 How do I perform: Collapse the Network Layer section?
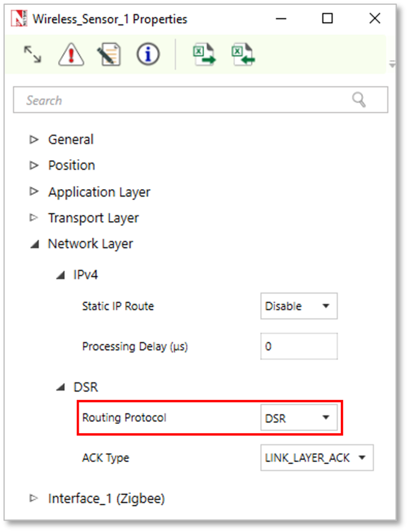click(x=34, y=244)
